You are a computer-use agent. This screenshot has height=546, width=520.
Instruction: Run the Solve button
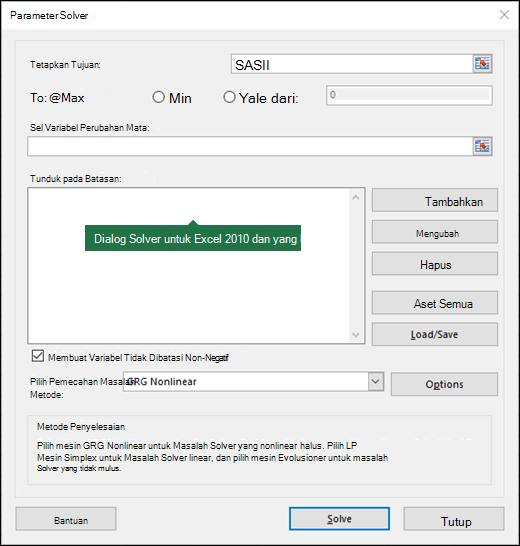click(x=339, y=519)
